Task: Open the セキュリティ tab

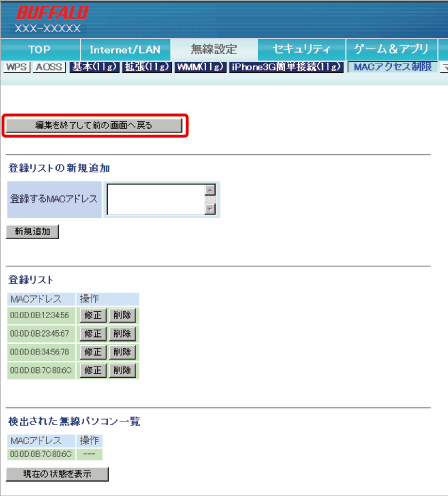Action: click(x=301, y=50)
